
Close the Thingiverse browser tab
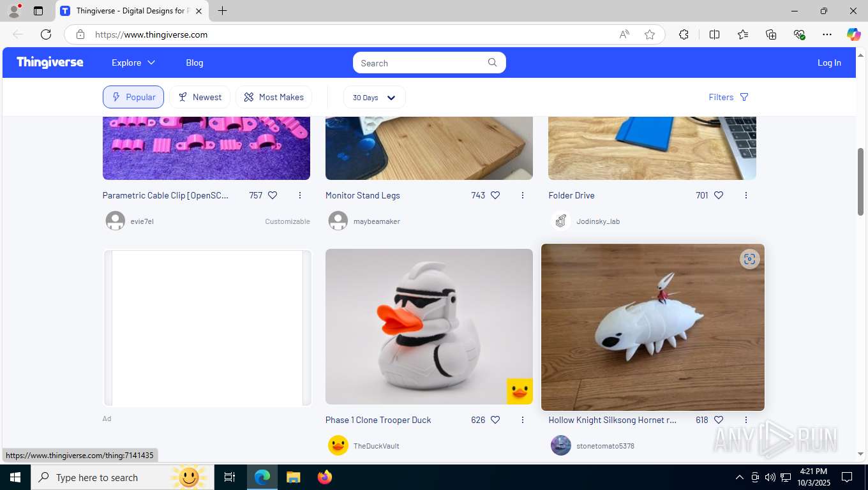pyautogui.click(x=199, y=11)
